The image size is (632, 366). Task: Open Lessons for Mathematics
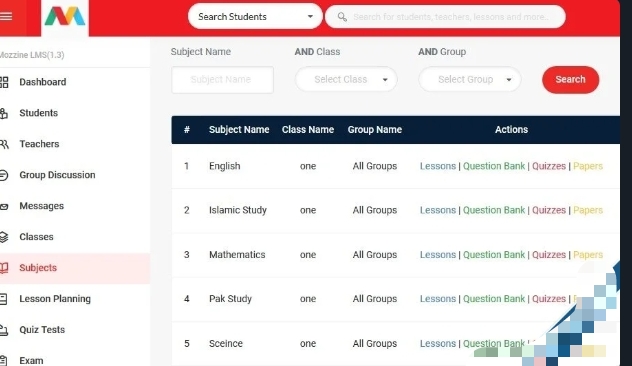(x=438, y=255)
